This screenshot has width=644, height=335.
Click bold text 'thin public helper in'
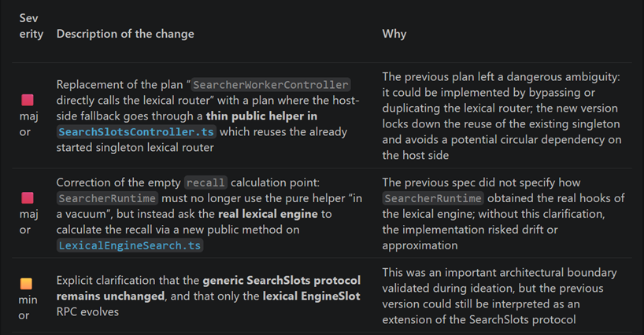pyautogui.click(x=261, y=116)
